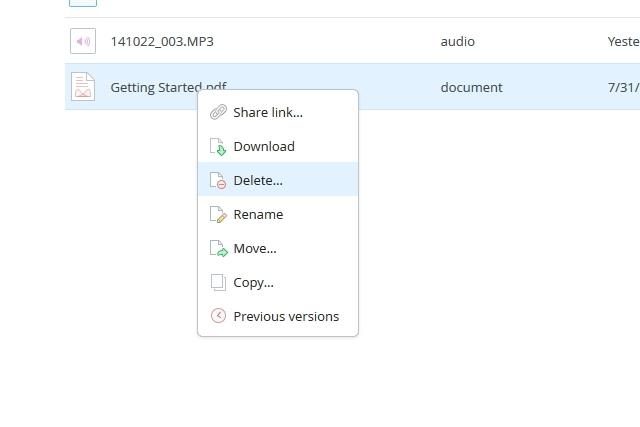Click the audio speaker file icon
Image resolution: width=640 pixels, height=427 pixels.
[x=83, y=41]
